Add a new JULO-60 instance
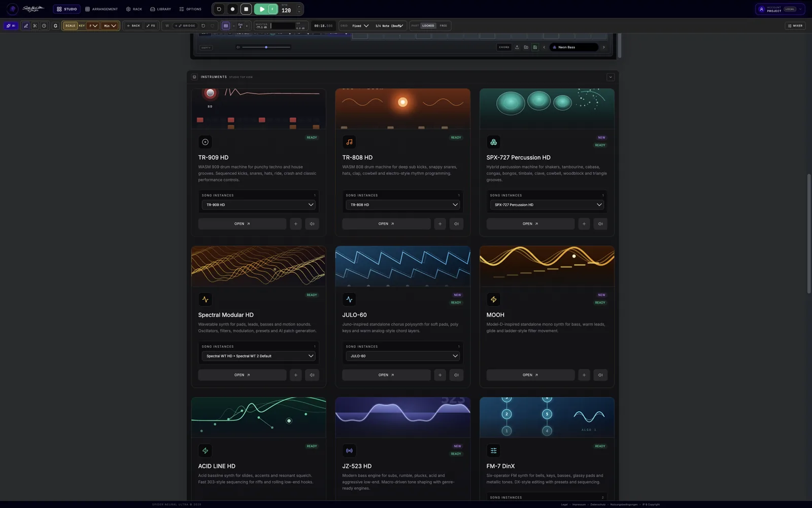Image resolution: width=812 pixels, height=508 pixels. [x=440, y=375]
